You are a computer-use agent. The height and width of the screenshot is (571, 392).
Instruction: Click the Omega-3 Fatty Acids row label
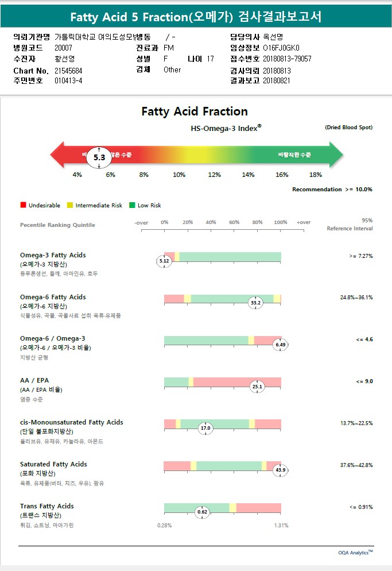pyautogui.click(x=53, y=255)
